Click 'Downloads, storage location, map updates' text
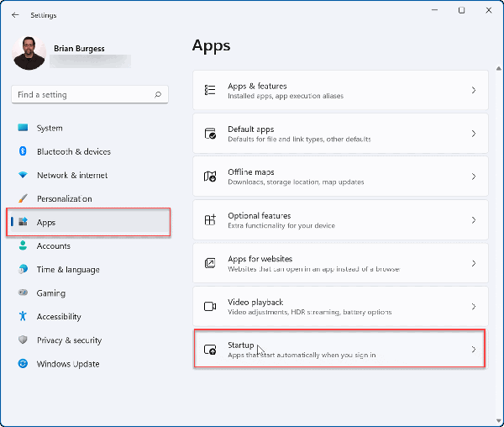This screenshot has width=504, height=427. pyautogui.click(x=296, y=182)
